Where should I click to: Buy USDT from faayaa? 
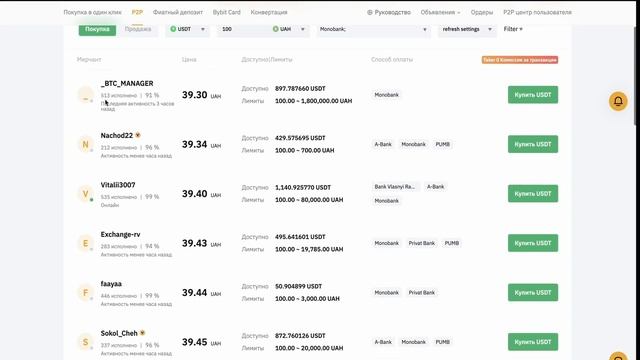coord(533,293)
